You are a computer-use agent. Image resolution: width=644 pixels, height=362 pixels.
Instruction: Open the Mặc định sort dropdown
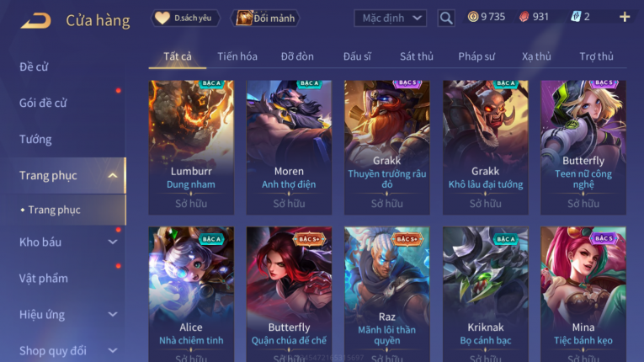[x=390, y=18]
